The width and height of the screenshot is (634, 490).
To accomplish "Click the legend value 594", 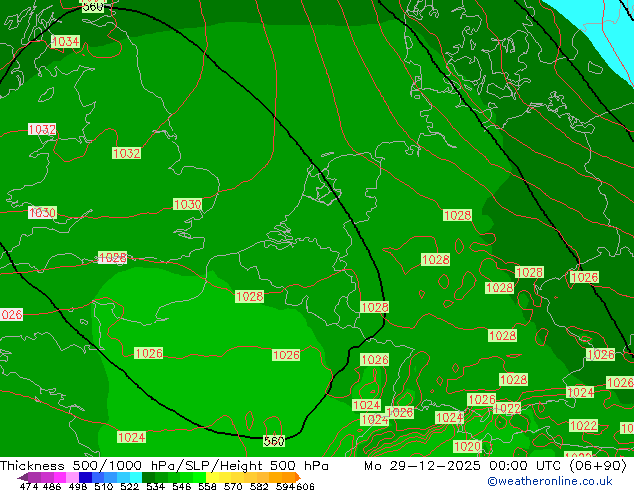I will coord(285,486).
